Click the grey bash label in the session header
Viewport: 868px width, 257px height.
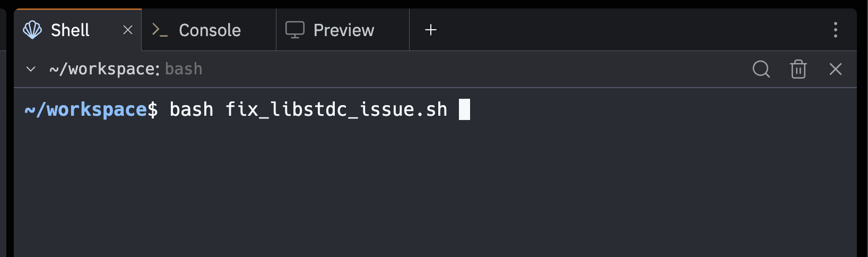click(184, 69)
